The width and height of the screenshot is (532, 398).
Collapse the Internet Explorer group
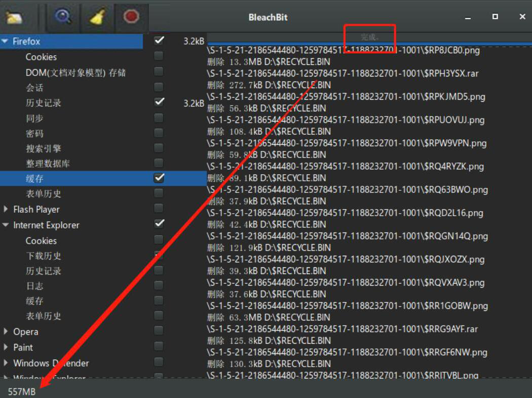5,225
